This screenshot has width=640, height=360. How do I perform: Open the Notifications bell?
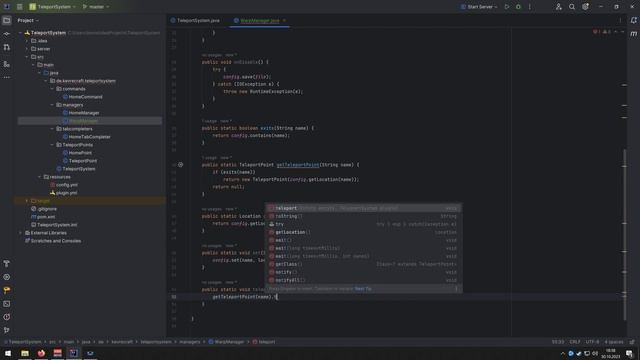633,20
